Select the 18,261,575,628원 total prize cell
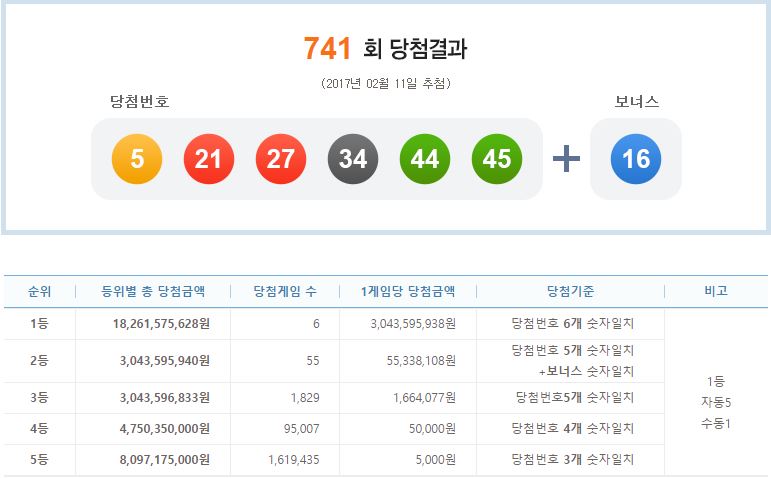The height and width of the screenshot is (478, 771). coord(155,323)
